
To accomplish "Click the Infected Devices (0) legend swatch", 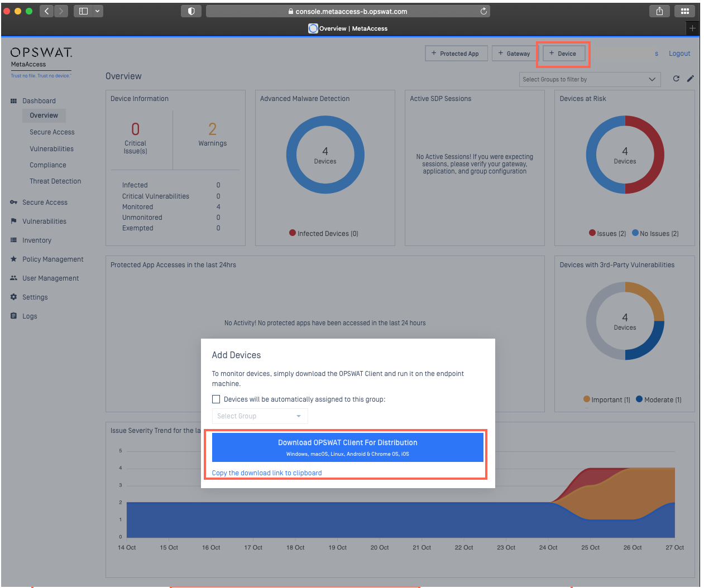I will click(x=293, y=233).
